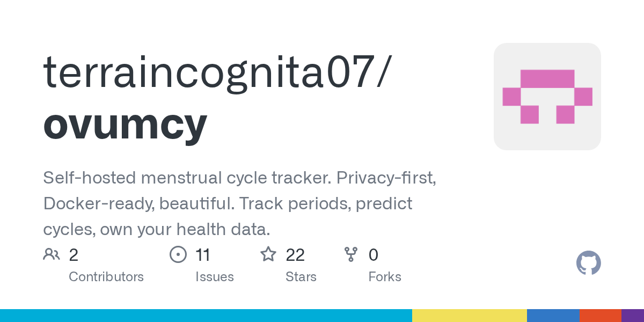Click the Contributors label text
The height and width of the screenshot is (322, 644).
click(106, 277)
